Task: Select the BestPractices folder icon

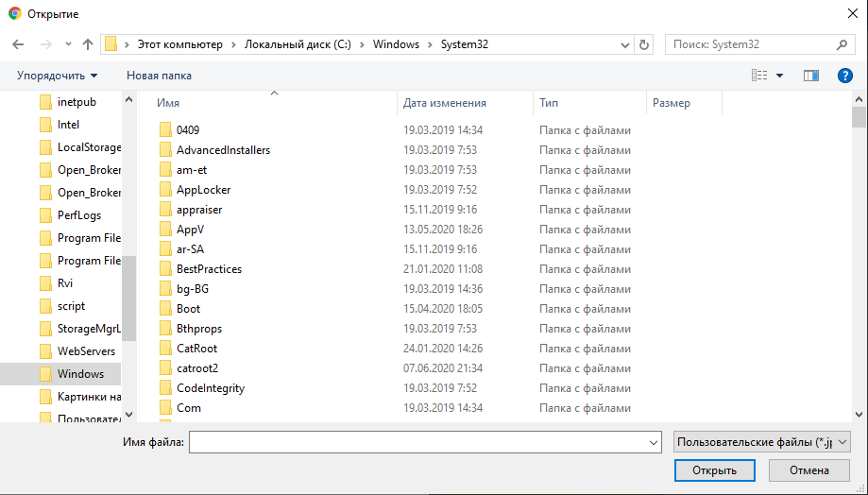Action: click(x=165, y=269)
